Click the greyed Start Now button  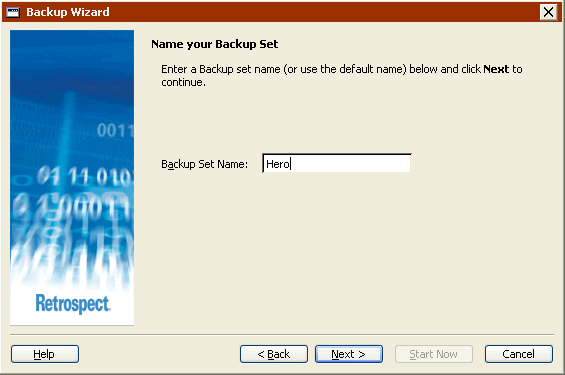(433, 354)
